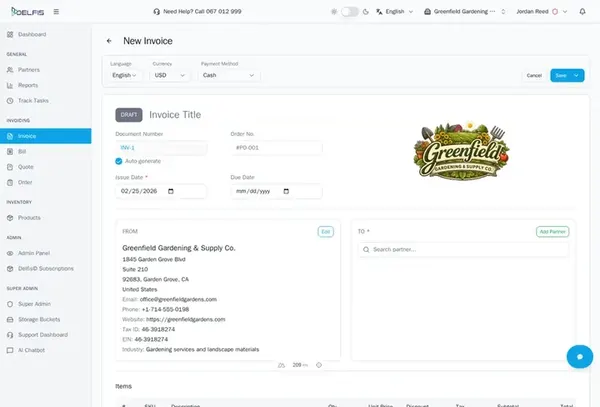Screen dimensions: 600x407
Task: Open the Jordan Reed user menu
Action: click(541, 11)
